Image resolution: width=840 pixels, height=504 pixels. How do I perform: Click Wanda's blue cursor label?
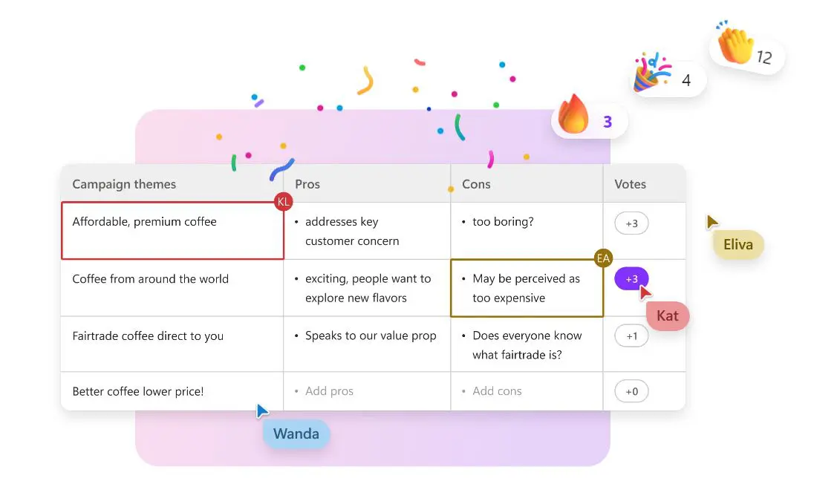(x=296, y=433)
